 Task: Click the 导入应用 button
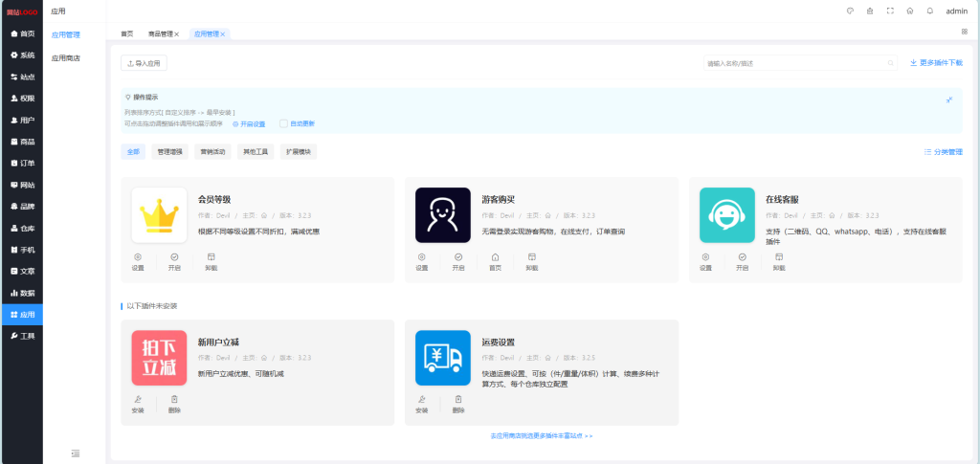pyautogui.click(x=144, y=63)
